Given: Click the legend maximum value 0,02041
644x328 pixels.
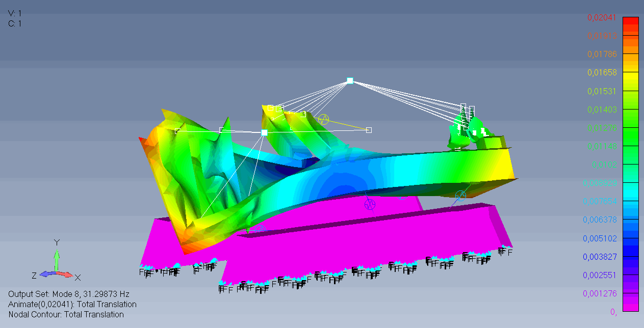Looking at the screenshot, I should click(x=602, y=17).
